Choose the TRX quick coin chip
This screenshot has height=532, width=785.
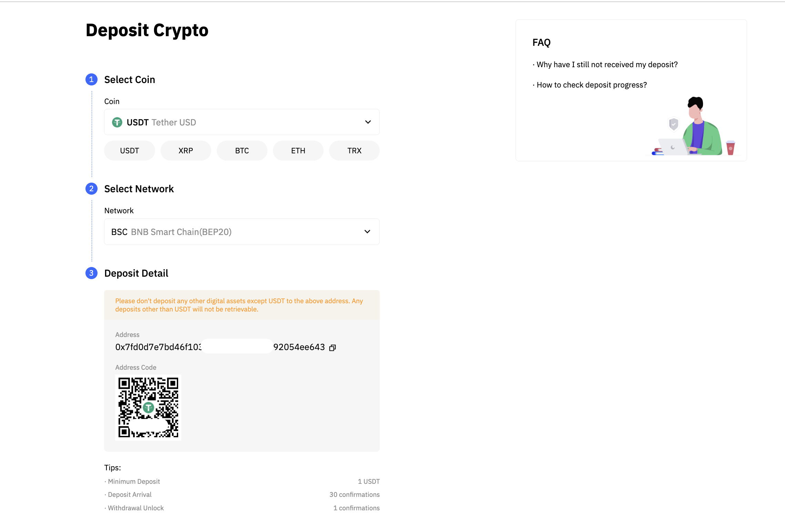[354, 151]
